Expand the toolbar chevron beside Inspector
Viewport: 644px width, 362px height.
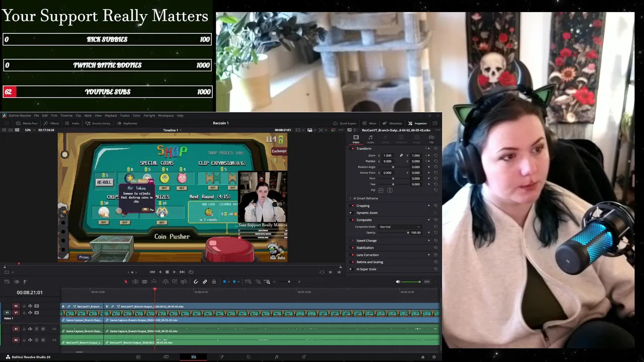click(435, 123)
